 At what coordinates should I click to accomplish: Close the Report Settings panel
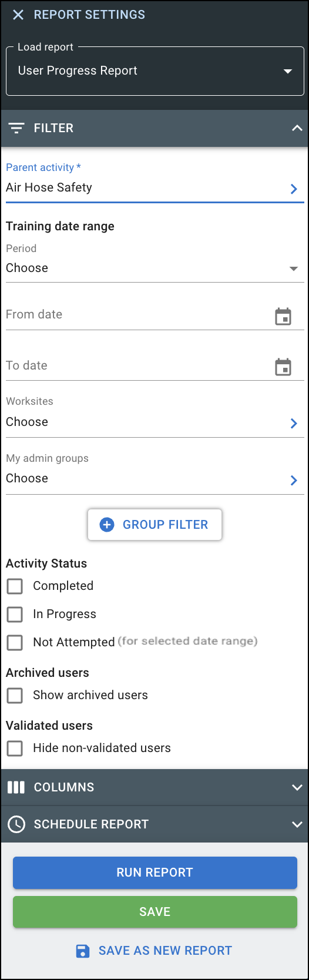point(18,15)
